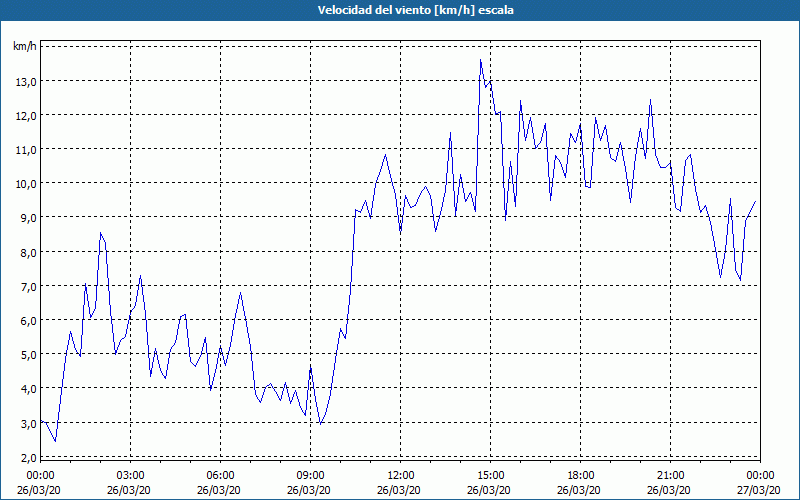
Task: Click the 5,0 y-axis value
Action: pos(28,355)
